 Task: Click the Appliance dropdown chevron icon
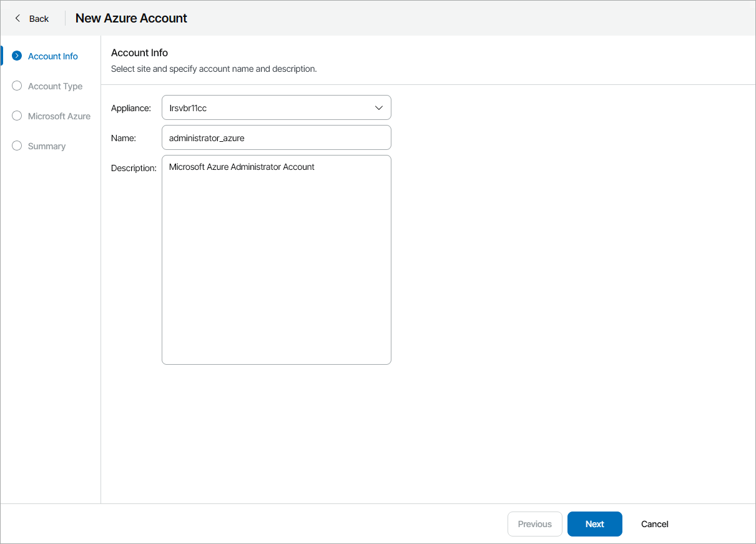(379, 107)
